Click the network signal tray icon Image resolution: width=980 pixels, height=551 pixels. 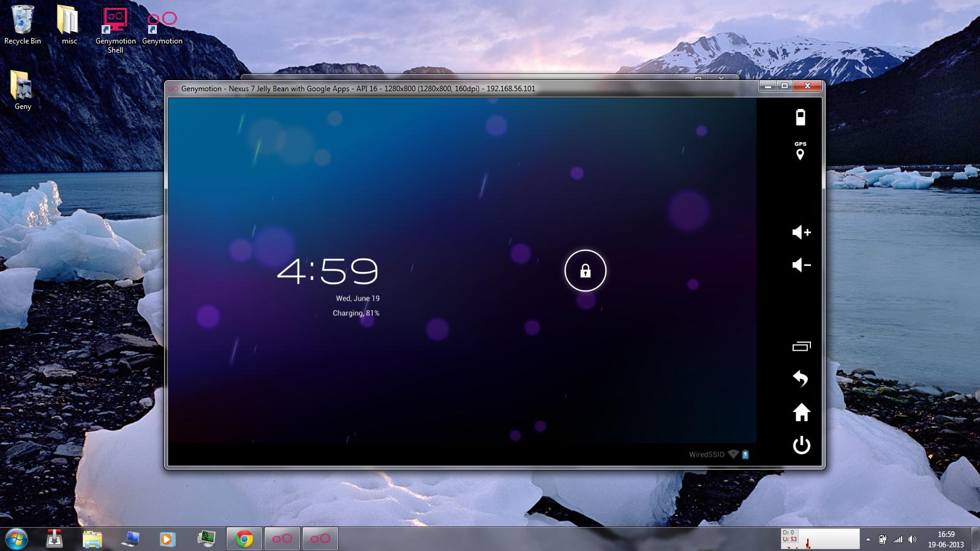click(x=899, y=539)
